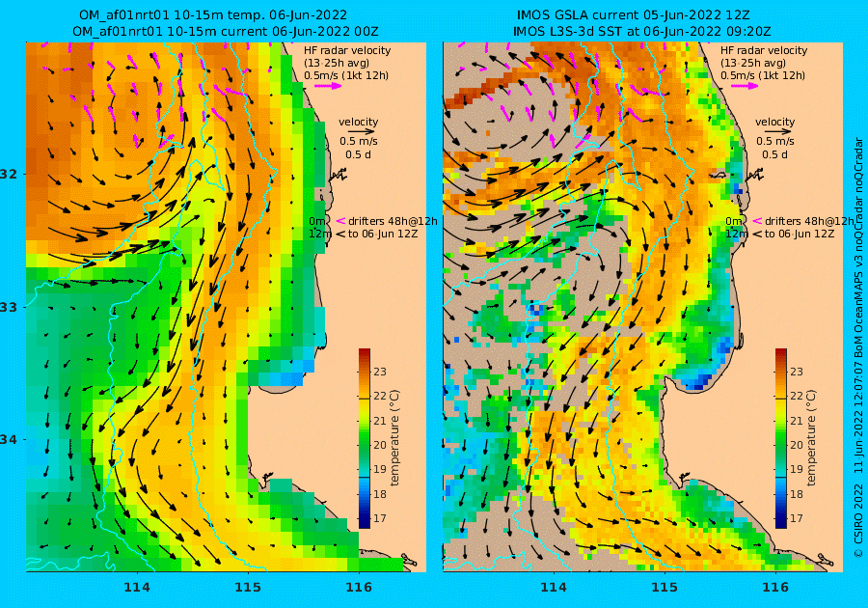Click 'temperature (°C)' label on left color bar
The width and height of the screenshot is (868, 608).
394,437
